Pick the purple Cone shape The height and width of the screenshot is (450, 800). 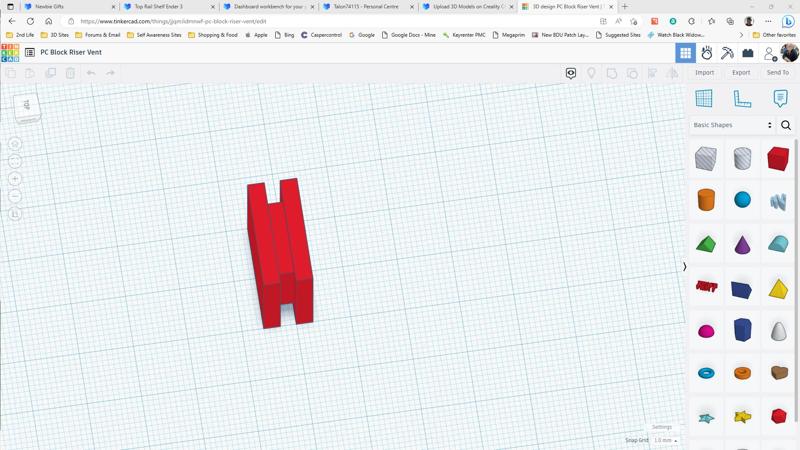point(742,244)
